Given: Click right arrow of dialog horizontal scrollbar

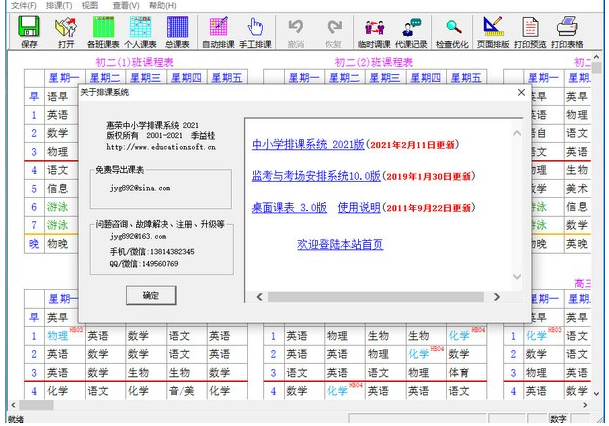Looking at the screenshot, I should [497, 297].
